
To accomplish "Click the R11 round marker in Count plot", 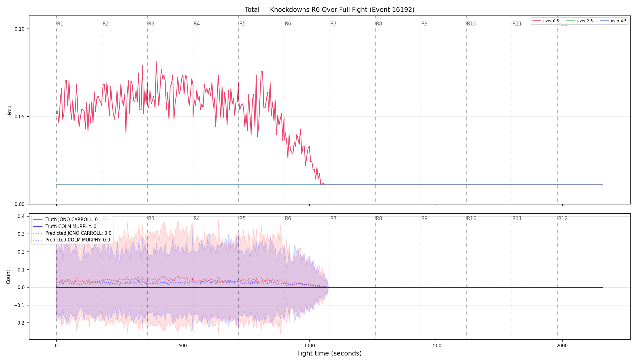I will tap(517, 219).
